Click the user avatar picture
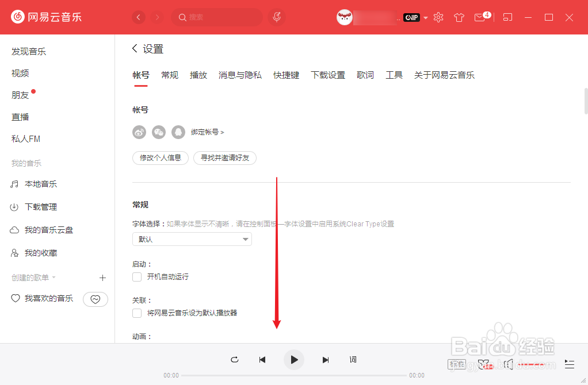This screenshot has width=588, height=385. (x=344, y=17)
